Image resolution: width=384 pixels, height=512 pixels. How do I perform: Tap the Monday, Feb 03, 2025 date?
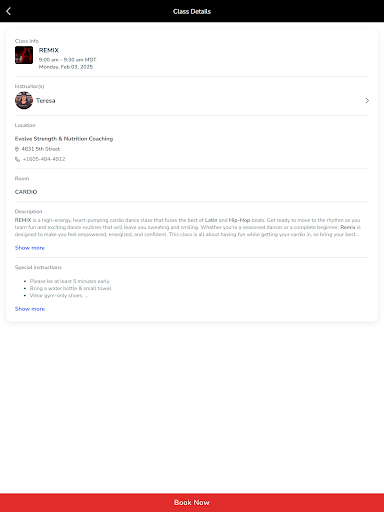pyautogui.click(x=66, y=67)
